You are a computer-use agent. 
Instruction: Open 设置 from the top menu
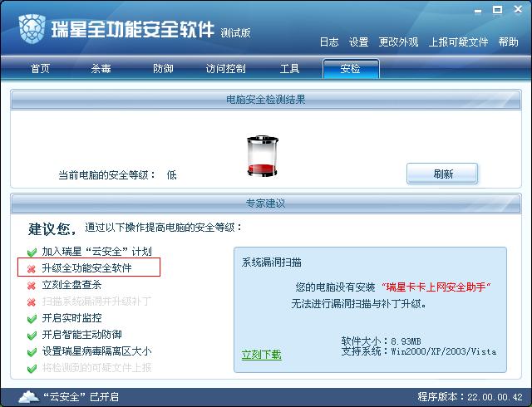(358, 42)
